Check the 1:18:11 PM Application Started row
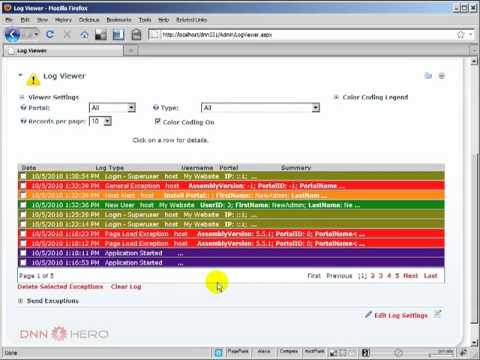Image resolution: width=480 pixels, height=360 pixels. [x=23, y=253]
